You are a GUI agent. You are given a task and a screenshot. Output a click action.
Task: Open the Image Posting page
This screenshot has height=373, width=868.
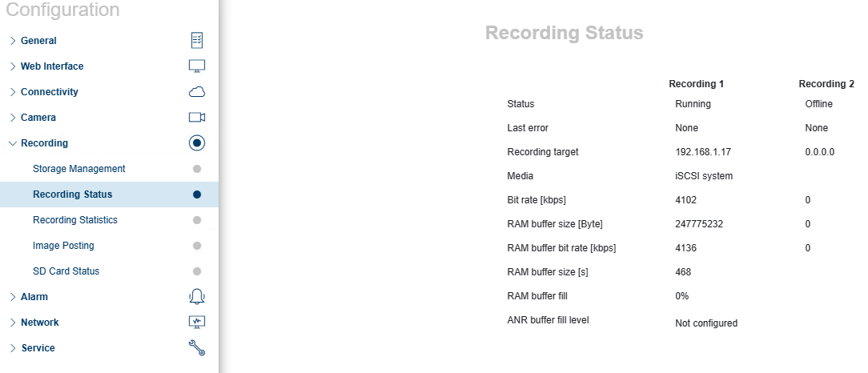tap(63, 246)
